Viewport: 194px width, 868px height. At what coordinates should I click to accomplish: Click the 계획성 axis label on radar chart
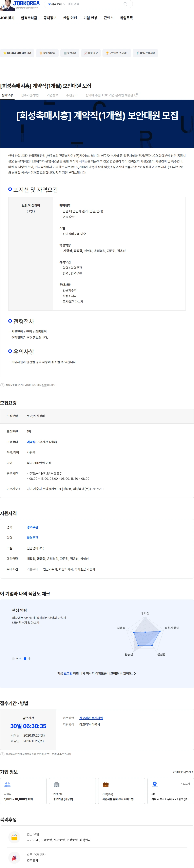coord(145,613)
